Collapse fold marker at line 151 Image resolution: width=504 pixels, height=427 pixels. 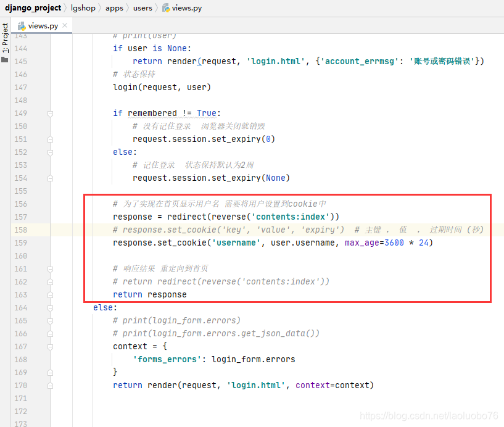[x=50, y=139]
